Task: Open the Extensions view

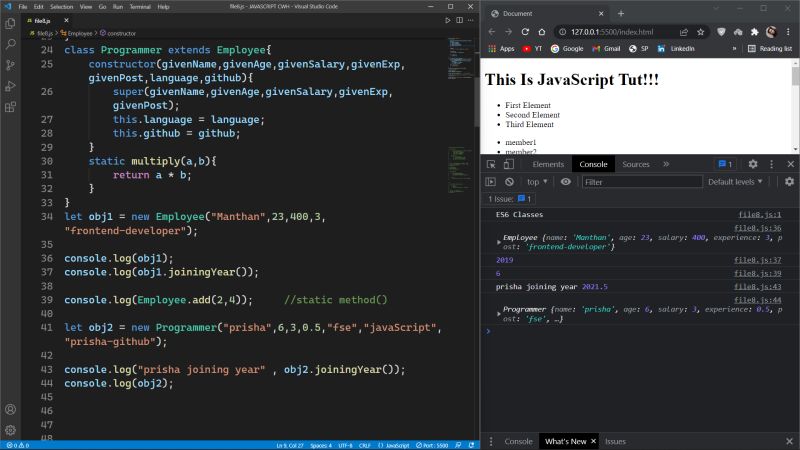Action: click(10, 107)
